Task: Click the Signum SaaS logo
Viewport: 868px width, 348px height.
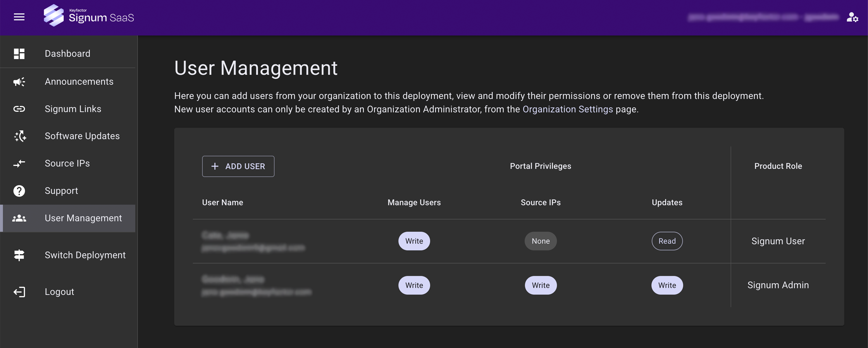Action: coord(89,17)
